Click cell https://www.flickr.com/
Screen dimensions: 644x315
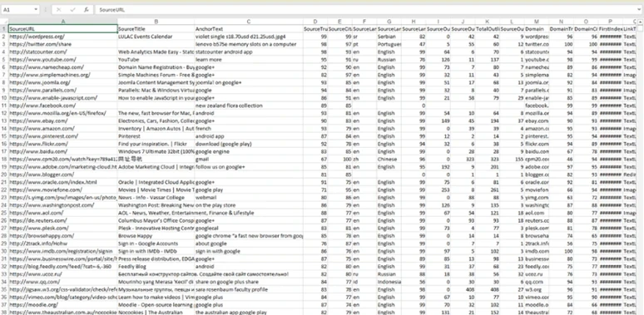[x=63, y=144]
